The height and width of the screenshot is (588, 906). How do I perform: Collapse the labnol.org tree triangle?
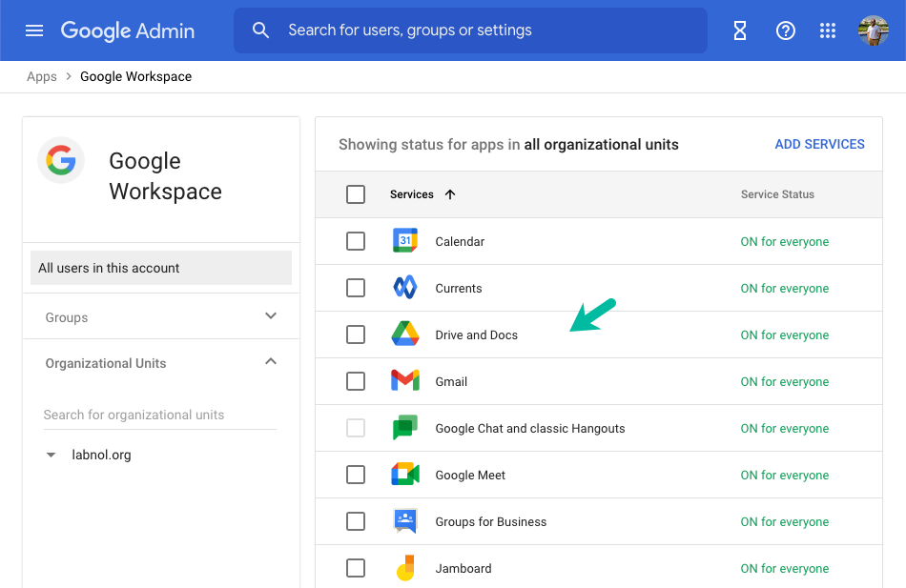click(51, 456)
